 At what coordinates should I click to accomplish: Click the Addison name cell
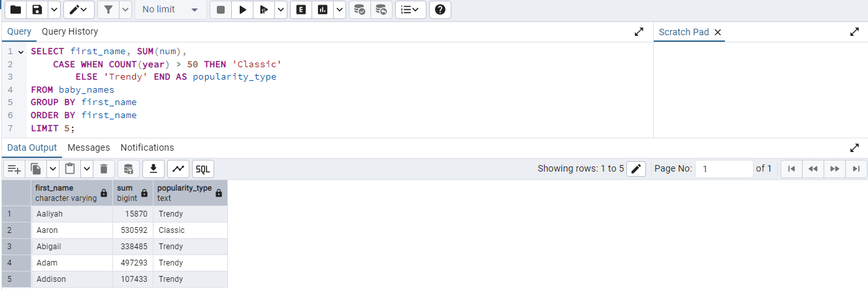(x=72, y=279)
